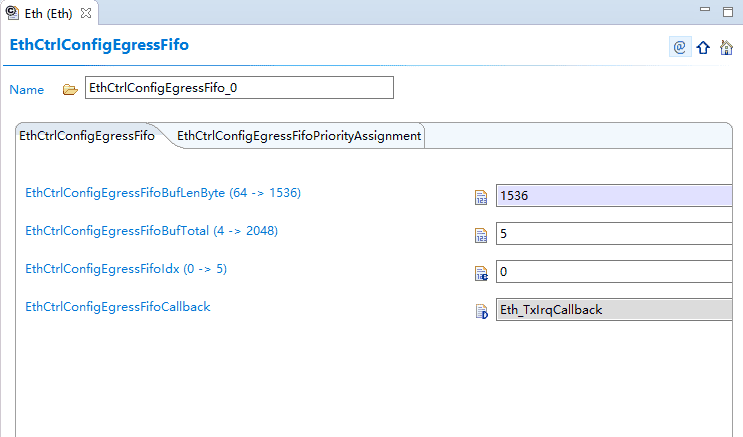Close the Eth (Eth) editor tab

click(86, 13)
